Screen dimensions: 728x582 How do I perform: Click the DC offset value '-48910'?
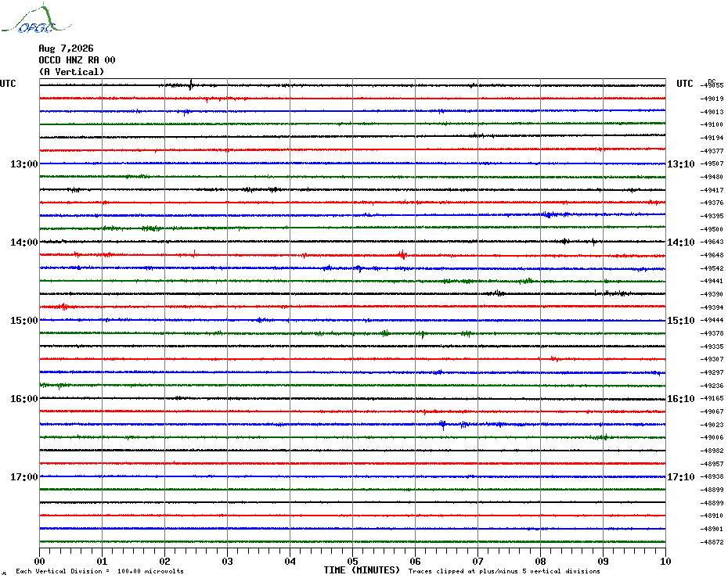pos(712,516)
